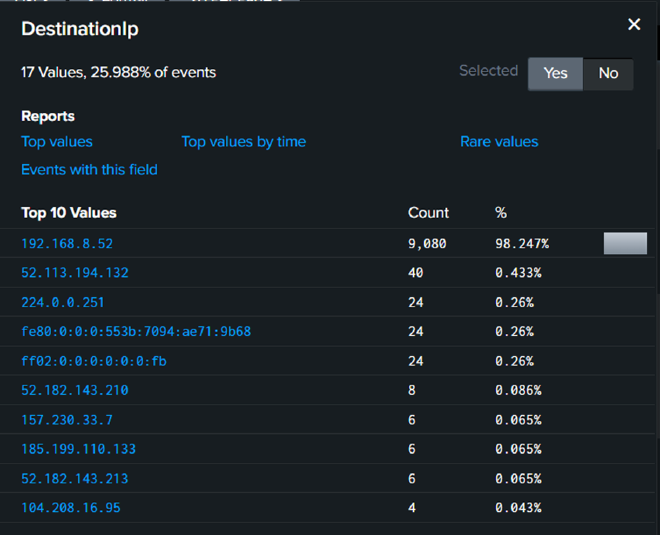
Task: Filter events by 52.182.143.210
Action: pos(75,390)
